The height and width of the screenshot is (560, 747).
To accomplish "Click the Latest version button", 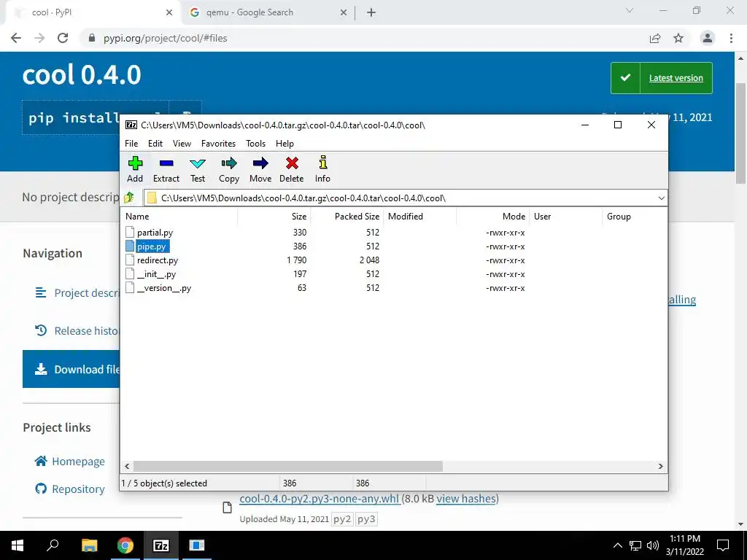I will (661, 78).
